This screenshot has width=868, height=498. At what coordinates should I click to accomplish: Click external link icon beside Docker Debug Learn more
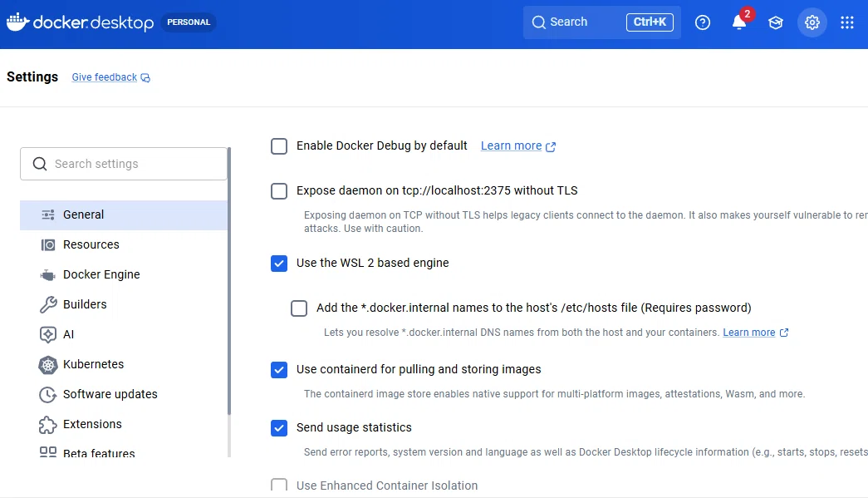click(x=551, y=147)
